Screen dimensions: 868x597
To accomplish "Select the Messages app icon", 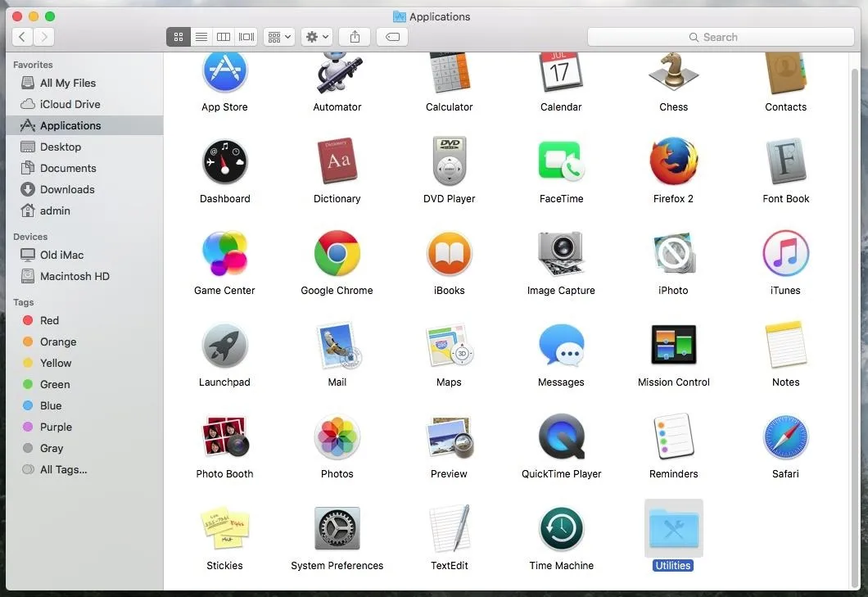I will point(561,345).
